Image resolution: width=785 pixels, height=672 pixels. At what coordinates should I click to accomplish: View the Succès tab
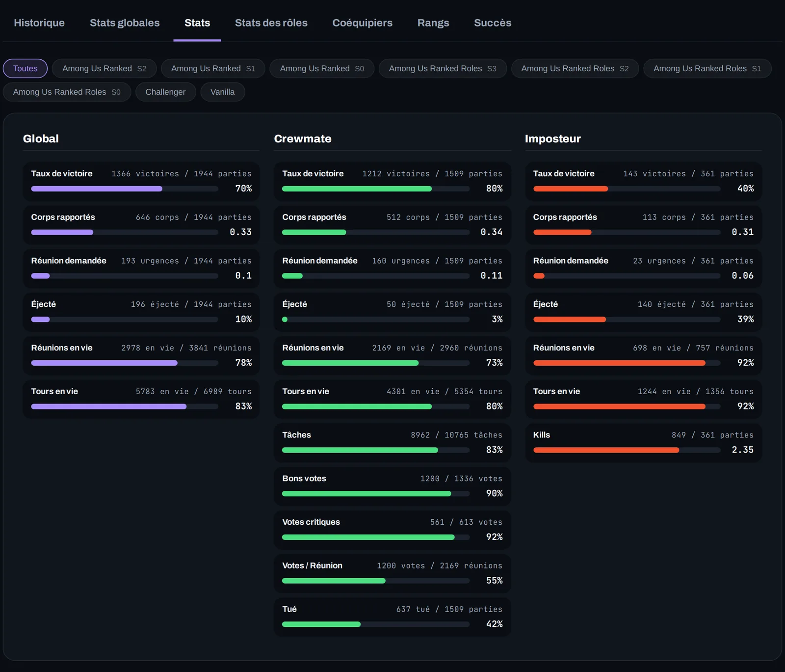[x=493, y=23]
